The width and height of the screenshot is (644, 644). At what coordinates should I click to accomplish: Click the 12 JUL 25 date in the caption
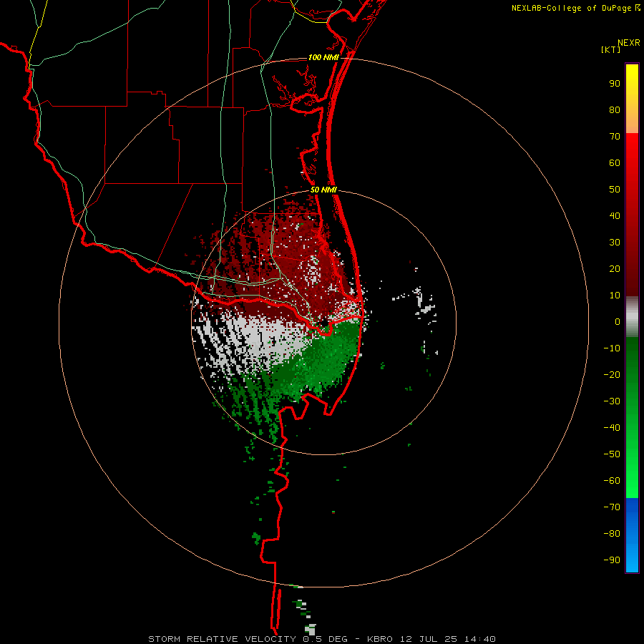pyautogui.click(x=429, y=639)
